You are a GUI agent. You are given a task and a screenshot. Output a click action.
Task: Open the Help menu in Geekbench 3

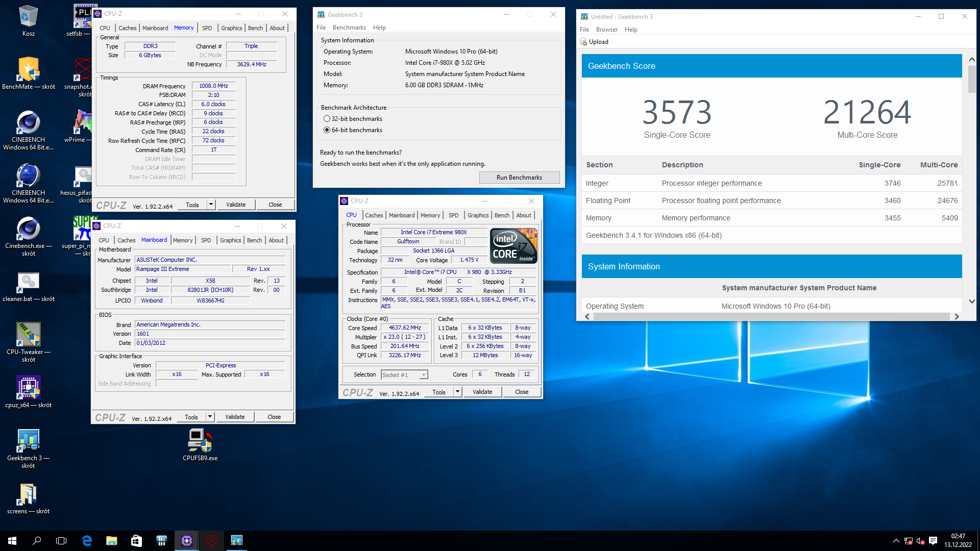379,28
